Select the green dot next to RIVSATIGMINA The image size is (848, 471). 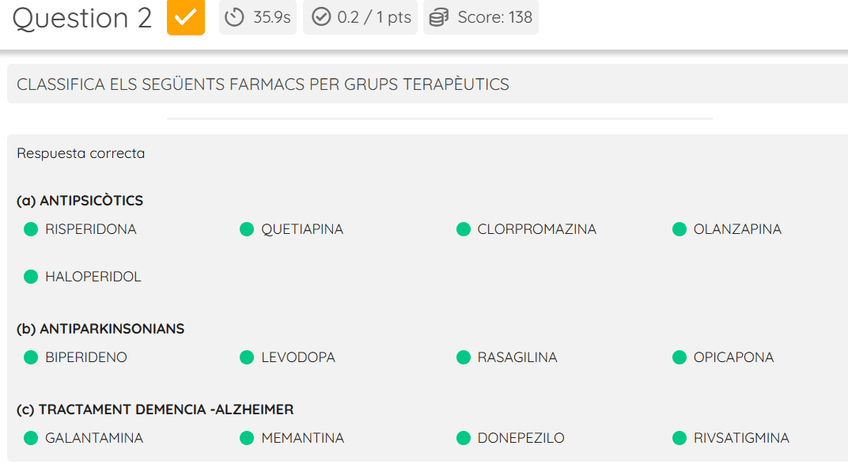point(679,438)
